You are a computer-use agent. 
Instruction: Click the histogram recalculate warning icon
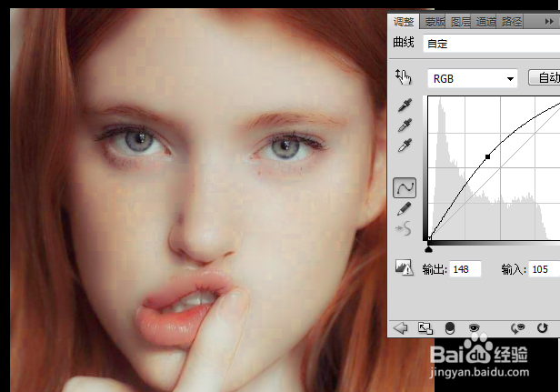[x=405, y=267]
